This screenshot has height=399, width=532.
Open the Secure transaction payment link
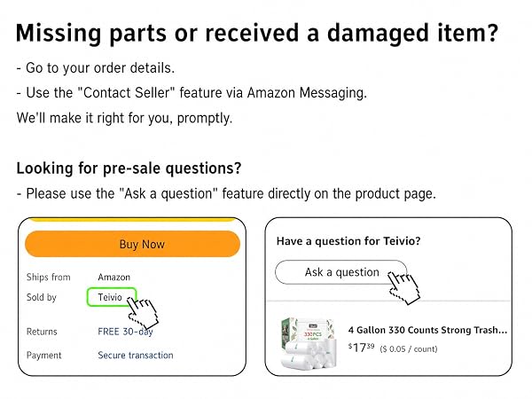136,356
